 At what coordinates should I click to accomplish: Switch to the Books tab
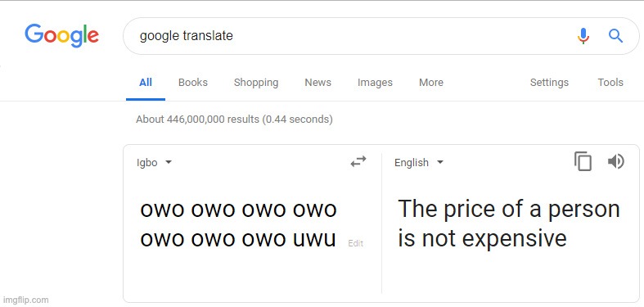(x=192, y=83)
